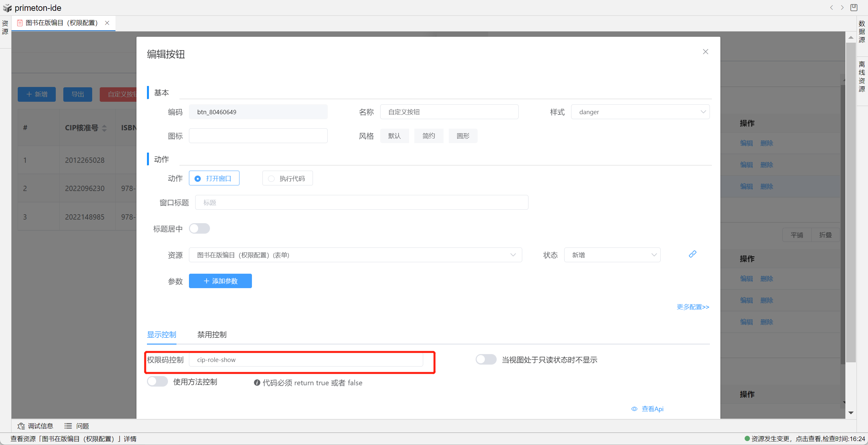868x445 pixels.
Task: Click the 添加参数 button
Action: (x=220, y=281)
